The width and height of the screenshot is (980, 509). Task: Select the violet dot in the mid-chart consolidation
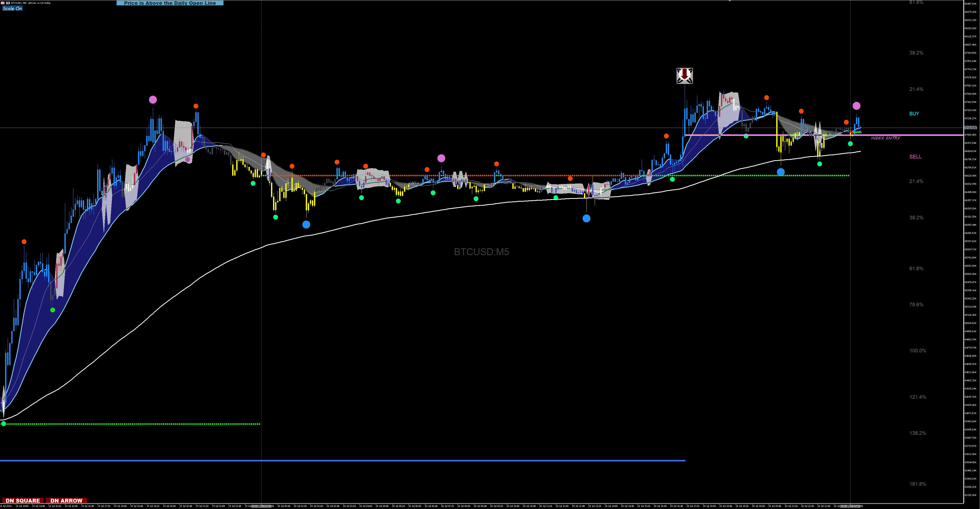pos(441,158)
